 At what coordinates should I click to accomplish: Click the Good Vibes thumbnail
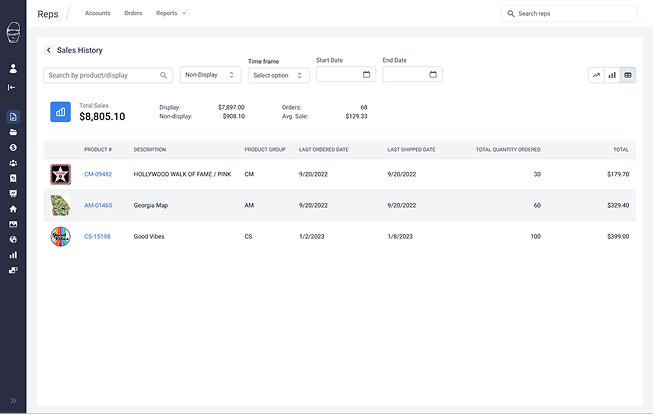point(60,237)
